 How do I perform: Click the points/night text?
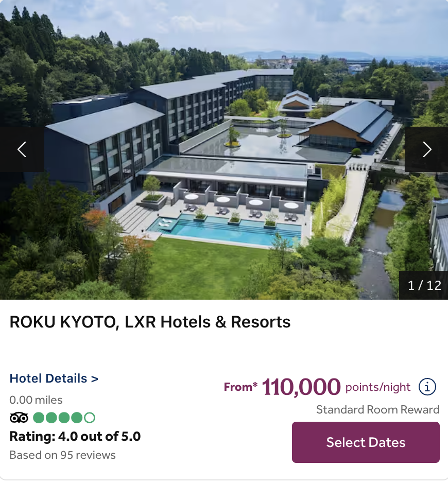[x=378, y=387]
